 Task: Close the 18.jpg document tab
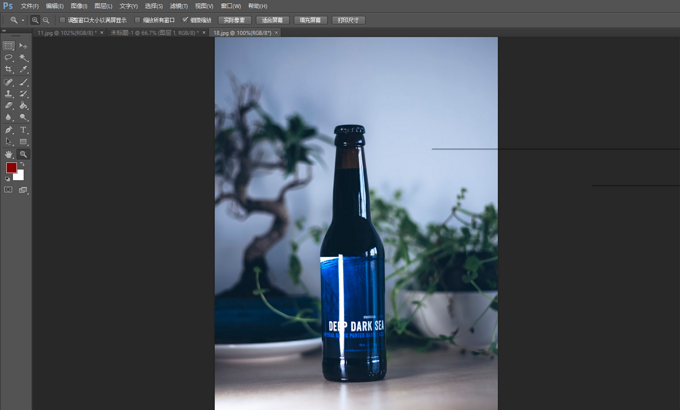tap(277, 33)
